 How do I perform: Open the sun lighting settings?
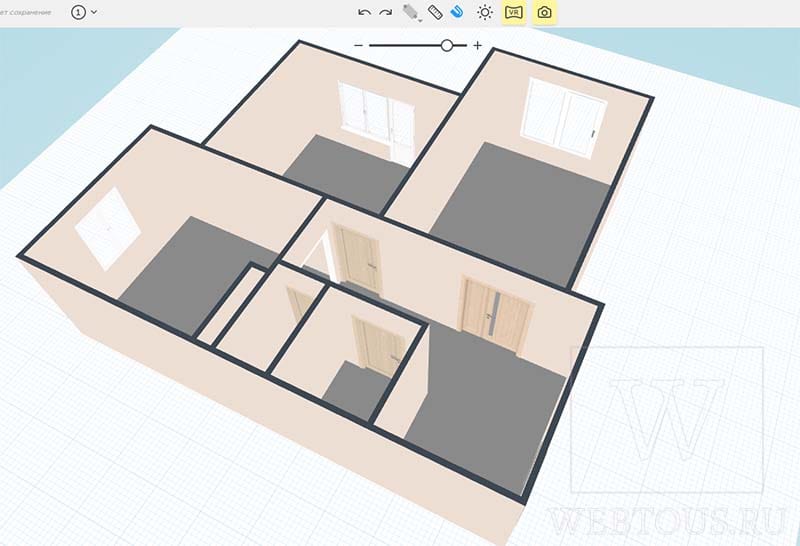[484, 12]
